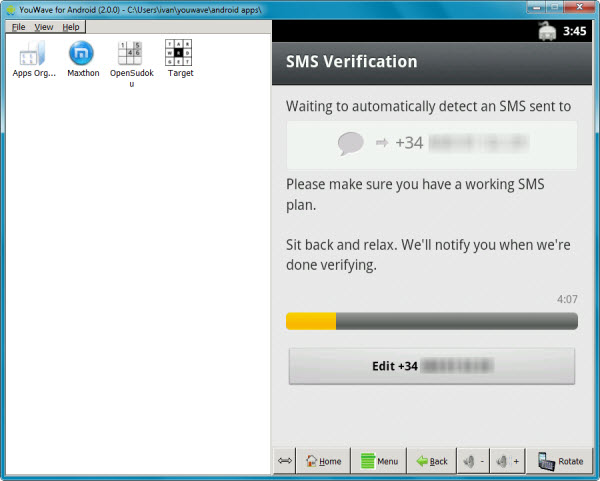Screen dimensions: 600x481
Task: Open the Help menu
Action: [x=71, y=27]
